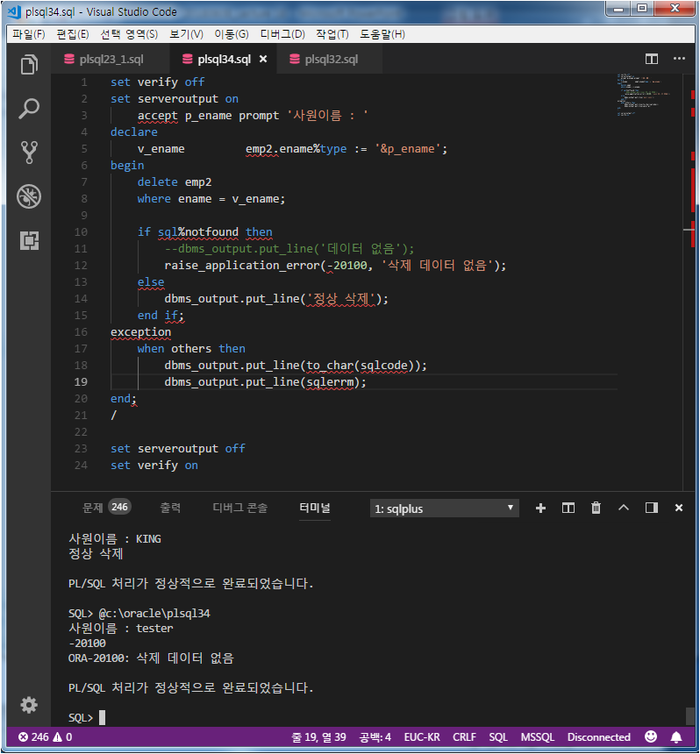Split the editor to the side
The height and width of the screenshot is (754, 700).
[652, 59]
